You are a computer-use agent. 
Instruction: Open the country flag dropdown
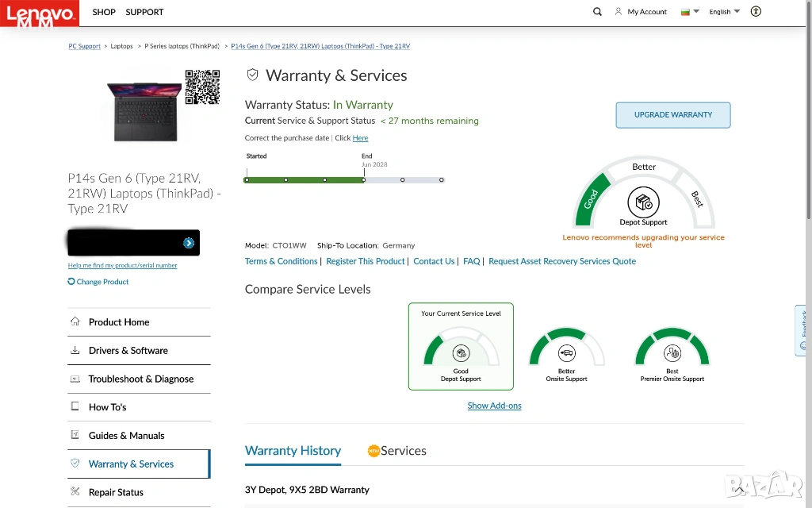coord(690,12)
